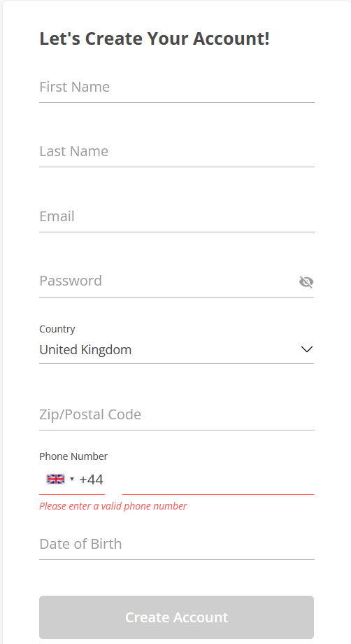Click the UK flag icon
The image size is (351, 644).
[56, 479]
